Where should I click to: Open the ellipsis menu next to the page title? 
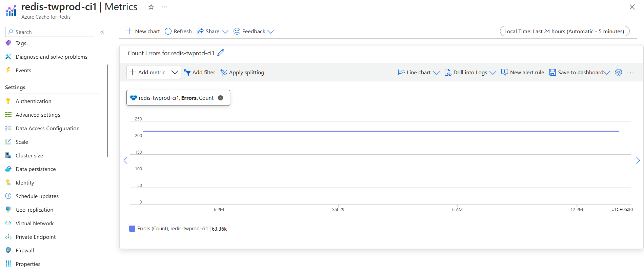[164, 7]
